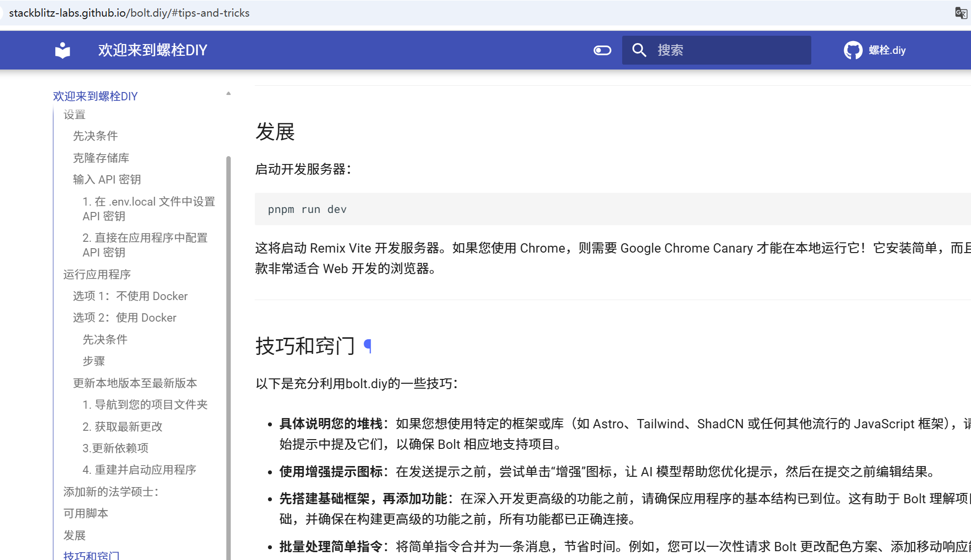Go to first 先决条件 under 设置
The height and width of the screenshot is (560, 971).
click(96, 136)
